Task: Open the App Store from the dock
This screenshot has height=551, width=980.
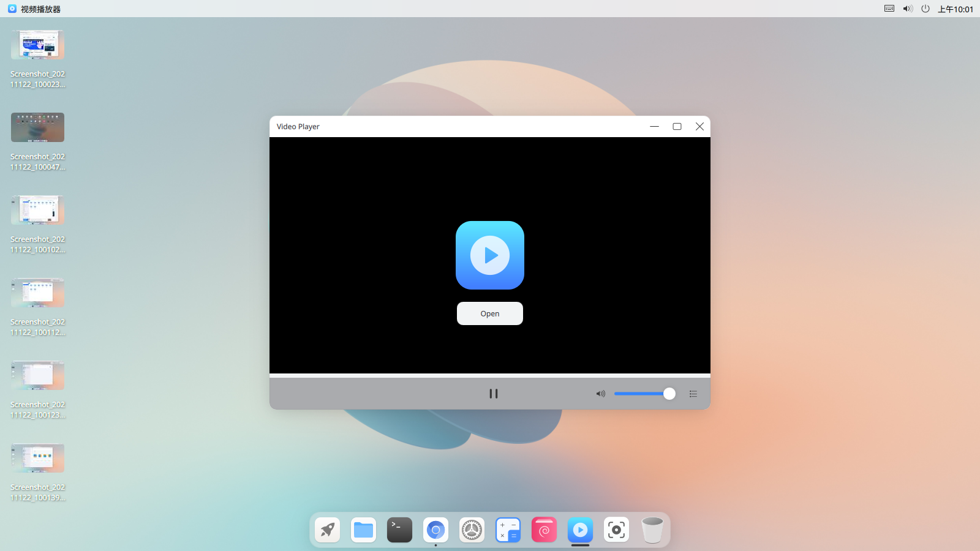Action: [x=544, y=530]
